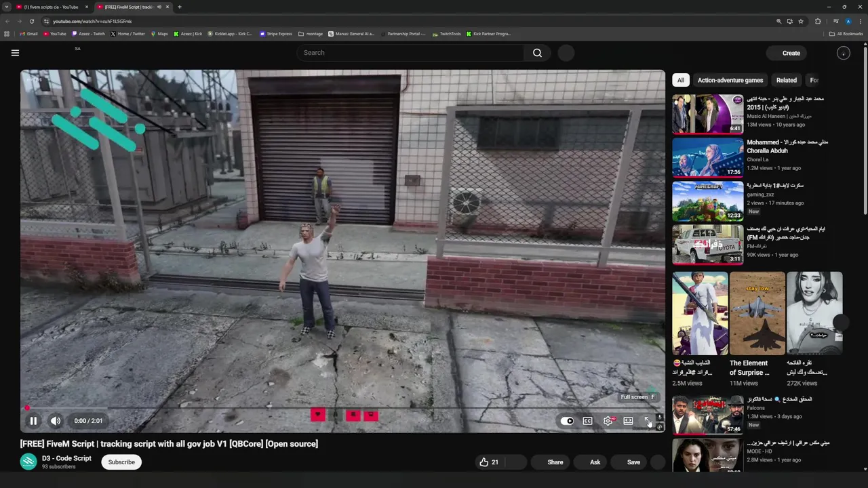The height and width of the screenshot is (488, 868).
Task: Open the player settings gear
Action: 608,421
